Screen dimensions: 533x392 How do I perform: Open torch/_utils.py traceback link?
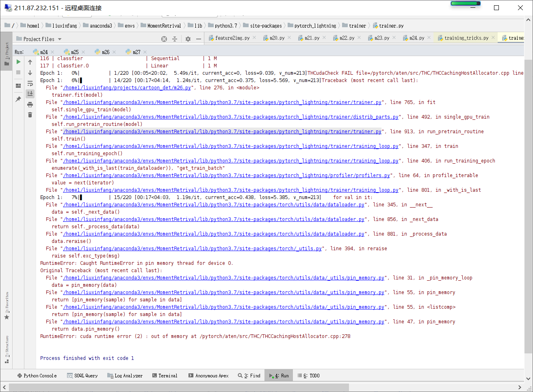[193, 249]
